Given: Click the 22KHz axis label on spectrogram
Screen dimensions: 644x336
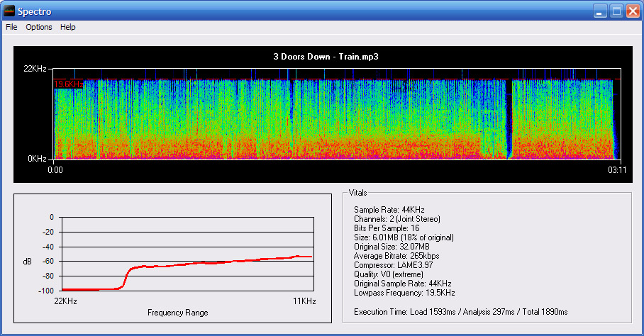Looking at the screenshot, I should (35, 69).
